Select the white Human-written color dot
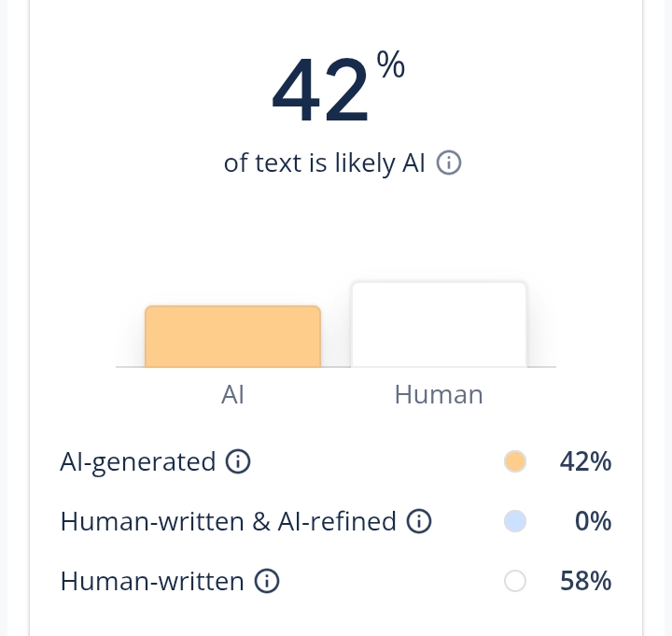This screenshot has width=672, height=636. 514,581
